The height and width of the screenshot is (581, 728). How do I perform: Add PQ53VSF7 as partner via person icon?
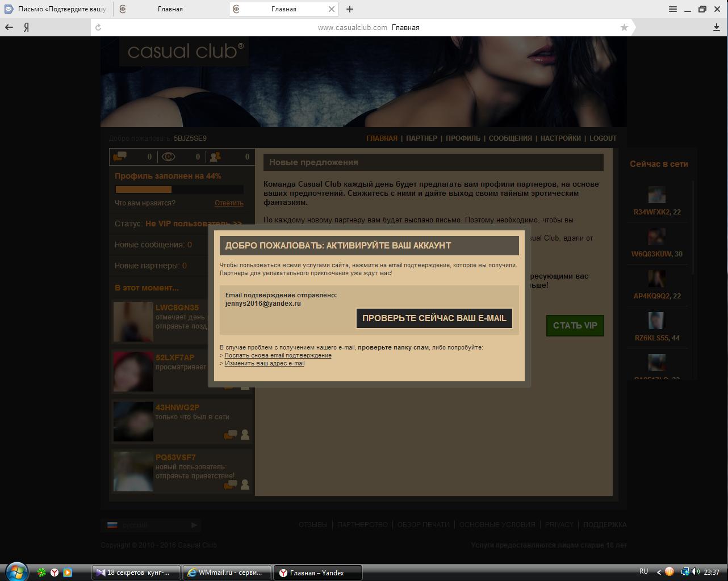(245, 485)
